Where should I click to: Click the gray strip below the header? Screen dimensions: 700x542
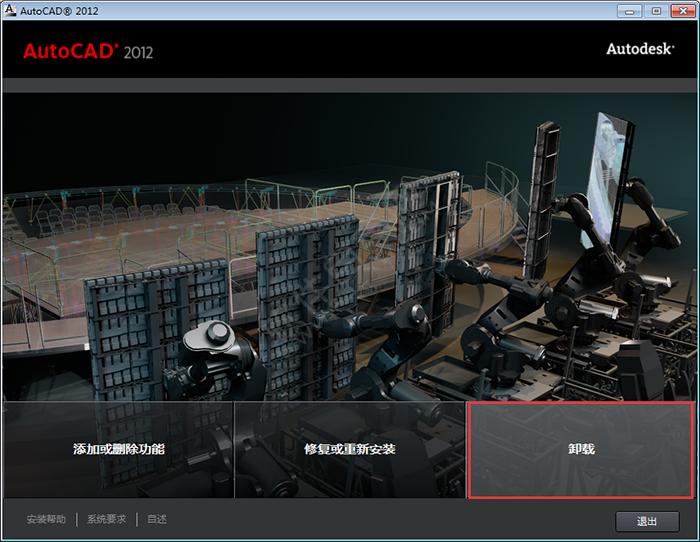pyautogui.click(x=350, y=85)
